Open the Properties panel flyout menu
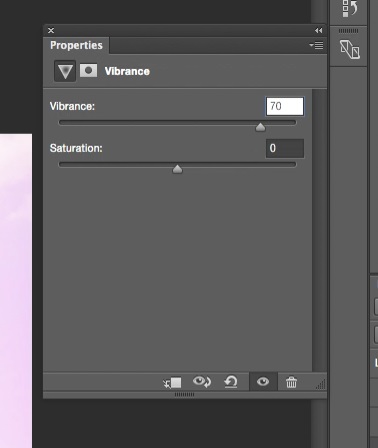Viewport: 378px width, 448px height. (x=316, y=45)
